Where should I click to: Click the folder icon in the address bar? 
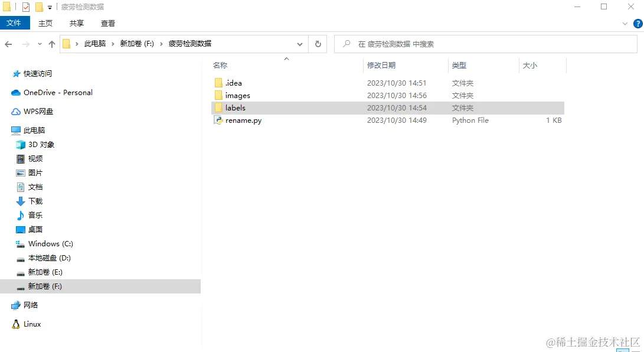67,44
